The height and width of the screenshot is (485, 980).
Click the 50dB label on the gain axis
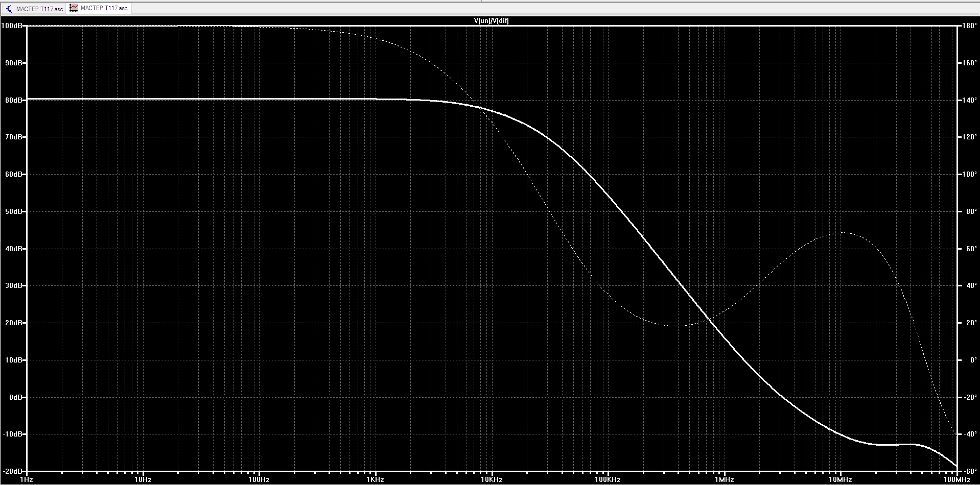[14, 211]
